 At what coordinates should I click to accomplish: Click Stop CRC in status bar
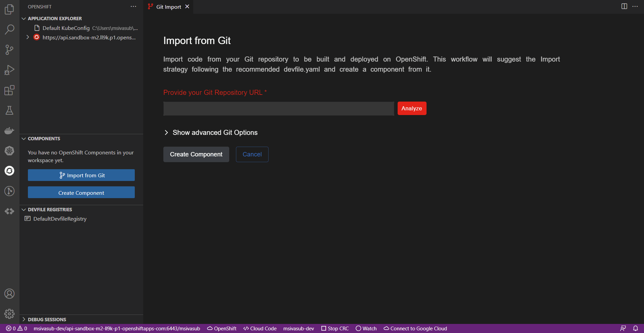coord(335,328)
